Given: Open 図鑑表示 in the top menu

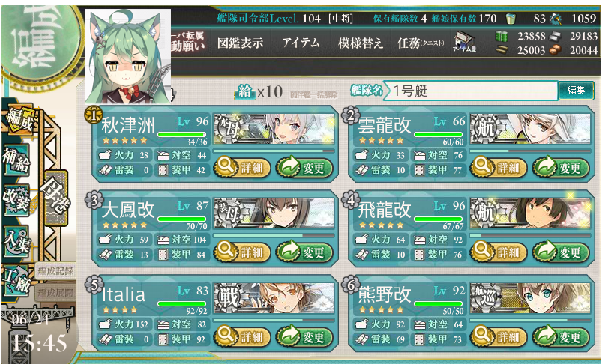Looking at the screenshot, I should [x=240, y=43].
